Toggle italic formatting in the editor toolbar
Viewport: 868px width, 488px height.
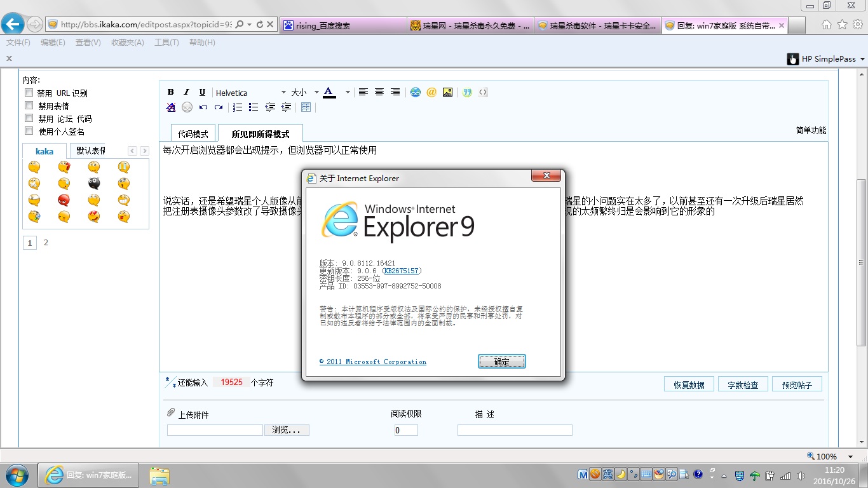coord(186,92)
